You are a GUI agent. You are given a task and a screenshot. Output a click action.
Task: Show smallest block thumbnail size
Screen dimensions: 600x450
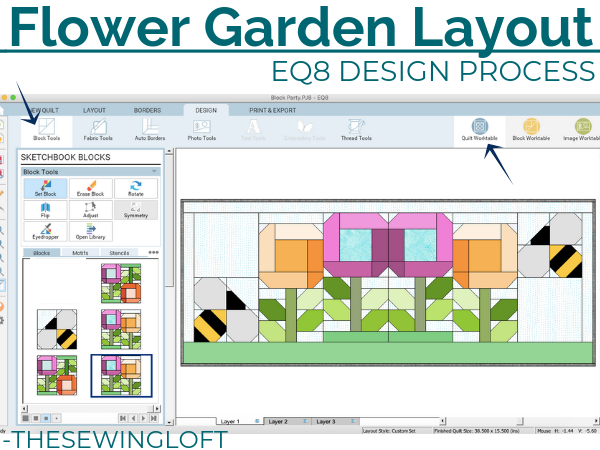click(x=57, y=418)
